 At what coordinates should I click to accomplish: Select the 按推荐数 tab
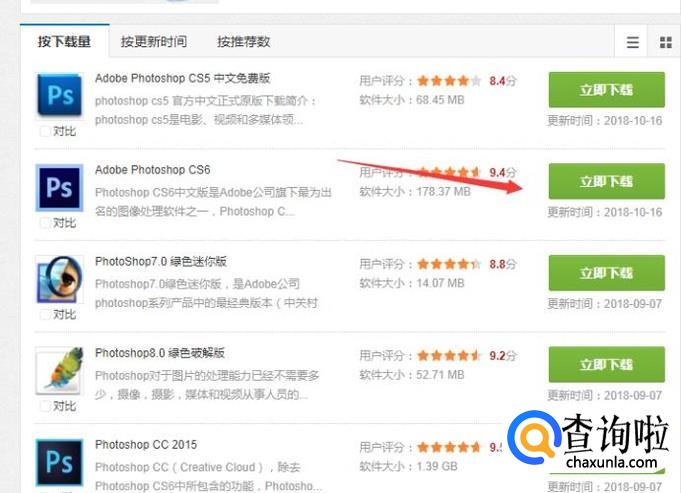click(244, 41)
